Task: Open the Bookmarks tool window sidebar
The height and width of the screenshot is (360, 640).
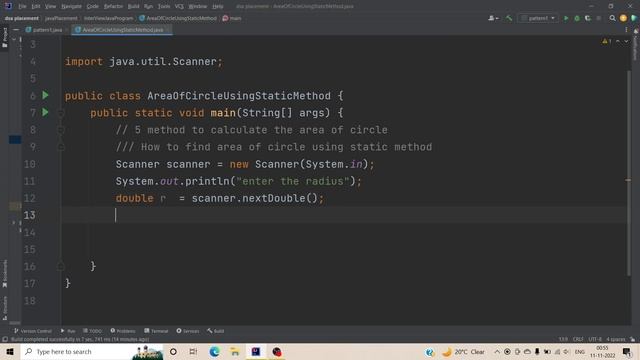Action: pos(4,274)
